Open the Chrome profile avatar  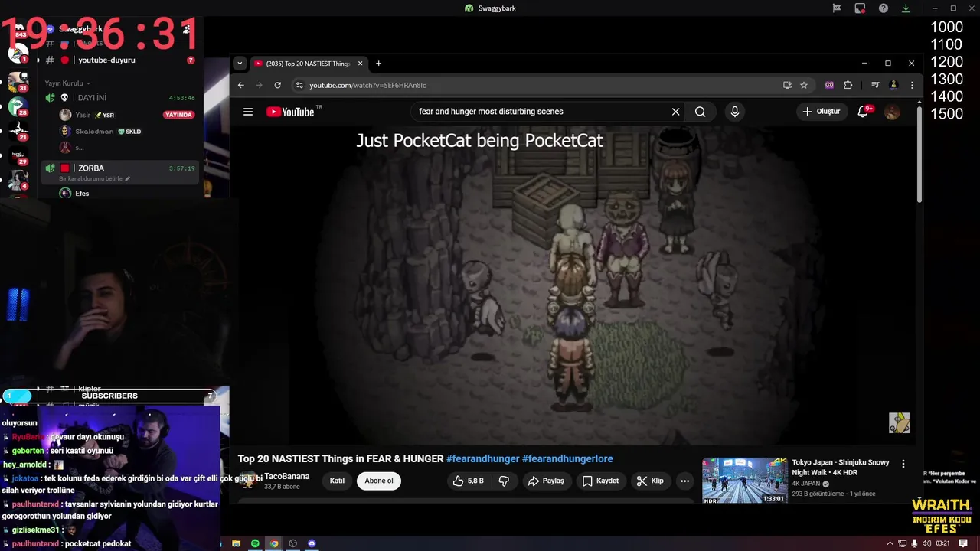coord(893,85)
